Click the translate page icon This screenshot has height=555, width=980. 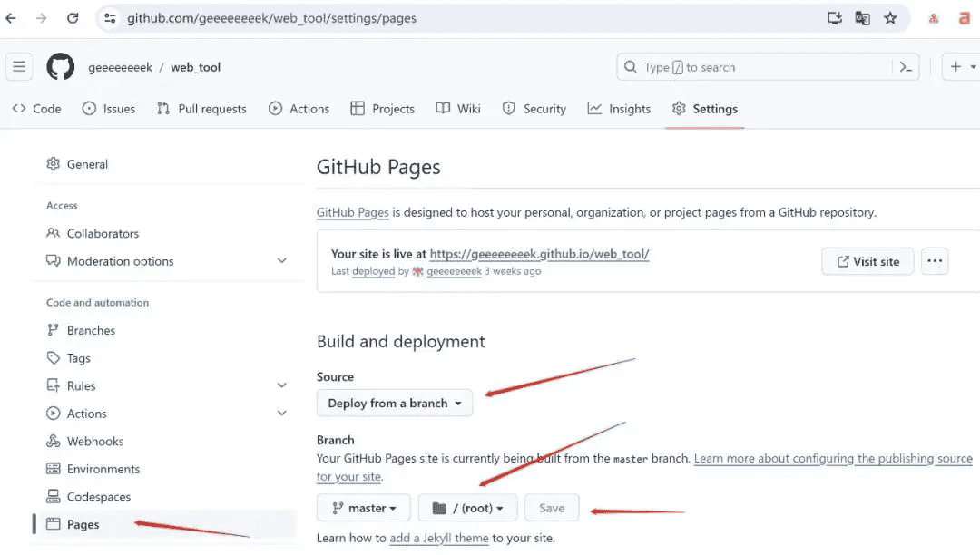[x=862, y=18]
